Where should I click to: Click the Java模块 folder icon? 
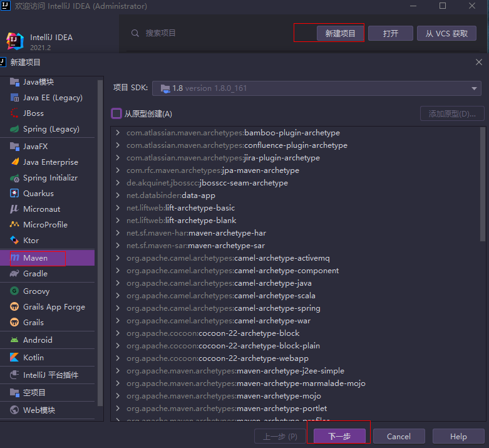[x=14, y=82]
